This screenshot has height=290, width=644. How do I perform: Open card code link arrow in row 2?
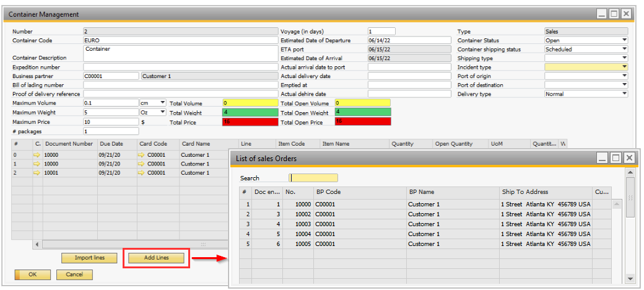click(142, 173)
